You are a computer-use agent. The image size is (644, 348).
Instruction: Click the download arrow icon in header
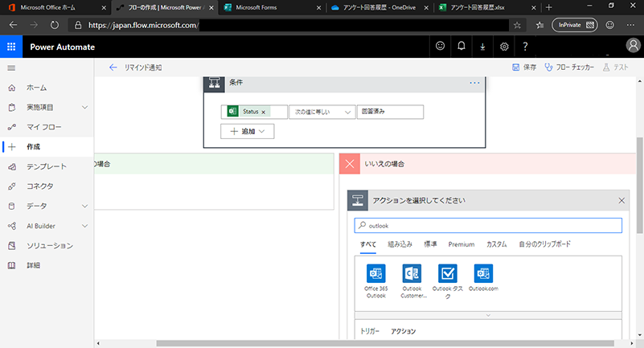[482, 47]
